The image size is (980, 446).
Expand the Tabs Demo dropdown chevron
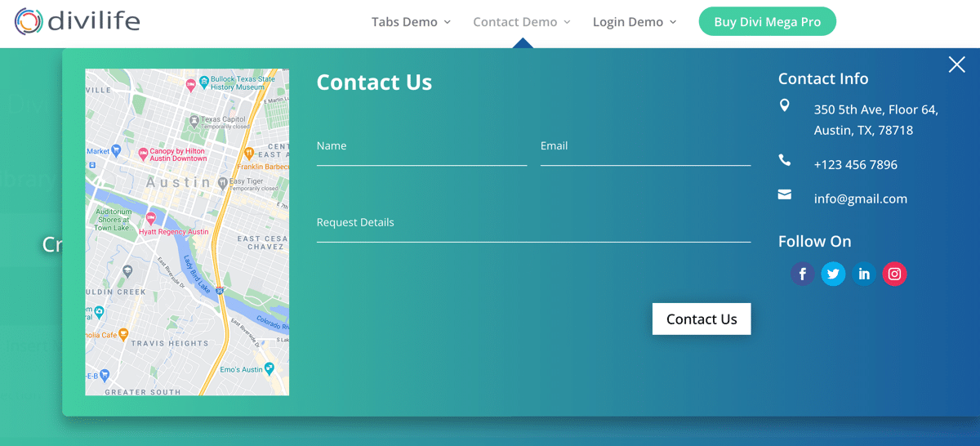447,22
